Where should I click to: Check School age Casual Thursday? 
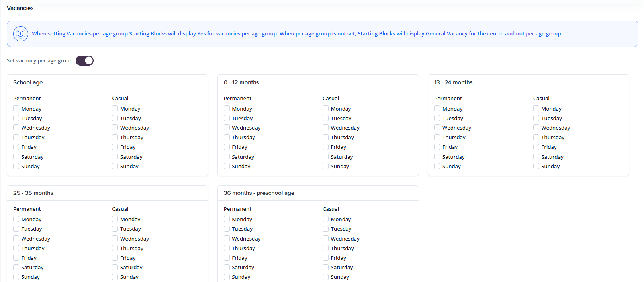[115, 137]
